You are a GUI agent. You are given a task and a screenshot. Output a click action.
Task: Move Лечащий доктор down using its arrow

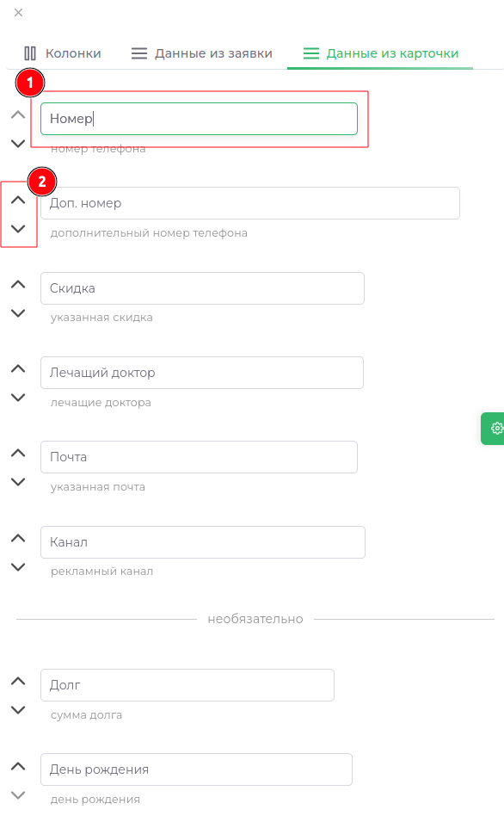point(18,397)
